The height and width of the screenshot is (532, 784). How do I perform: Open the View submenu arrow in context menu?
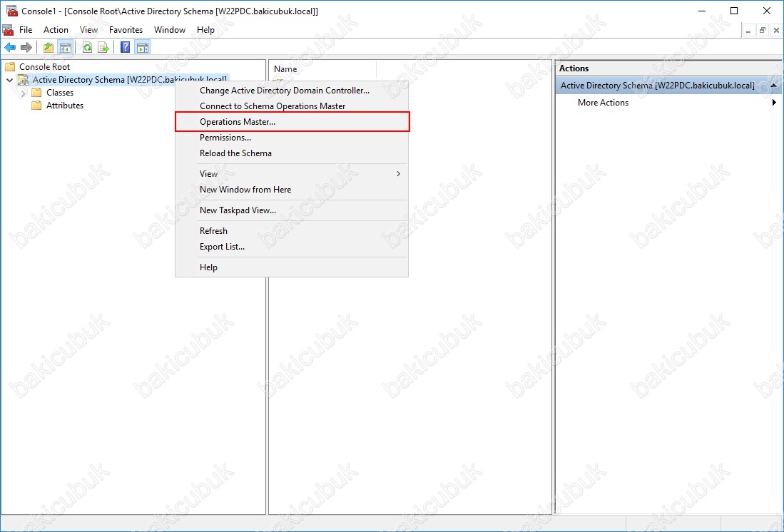point(399,174)
